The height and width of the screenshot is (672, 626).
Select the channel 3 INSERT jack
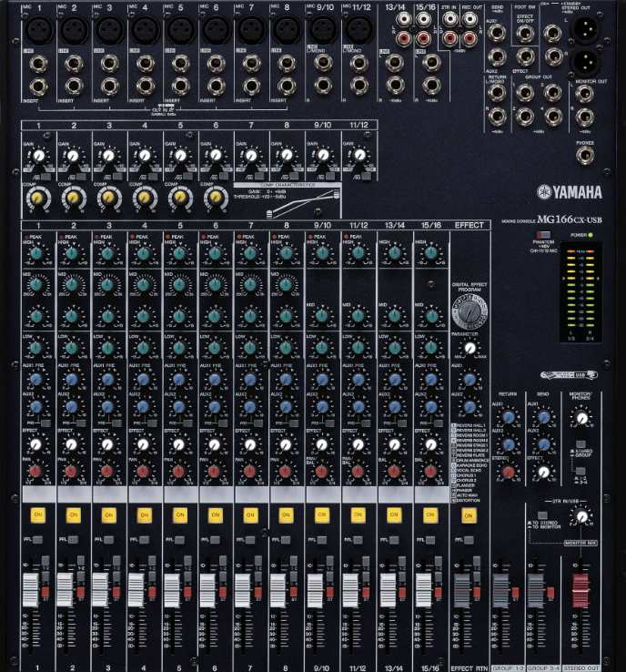click(x=109, y=87)
